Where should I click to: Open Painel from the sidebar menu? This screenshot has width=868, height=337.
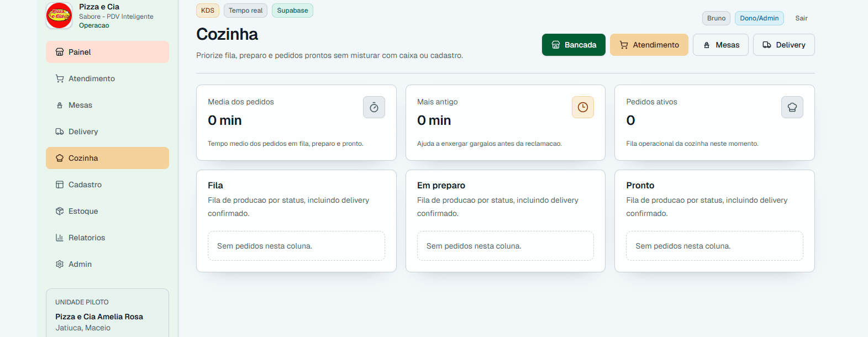107,52
